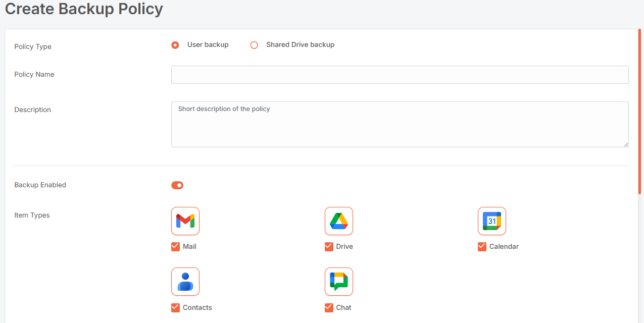The image size is (644, 323).
Task: Click the Google Chat icon
Action: [x=339, y=282]
